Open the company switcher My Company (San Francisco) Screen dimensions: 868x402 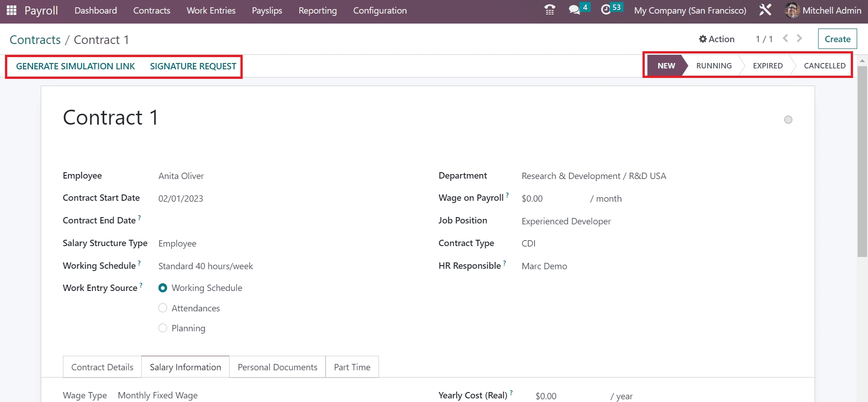(690, 10)
